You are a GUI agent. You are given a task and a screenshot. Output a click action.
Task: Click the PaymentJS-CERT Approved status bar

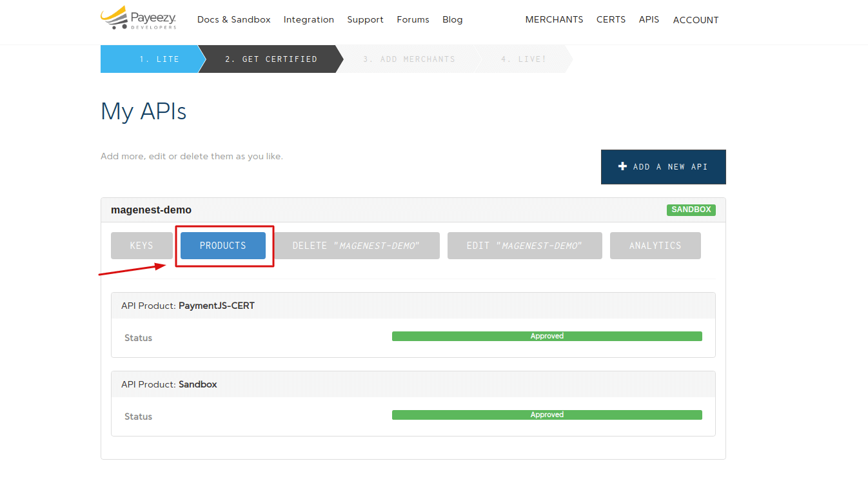point(547,336)
